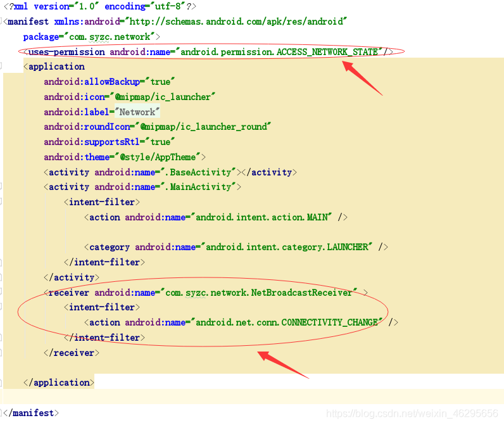
Task: Click the android:supportsRtl attribute
Action: click(x=92, y=142)
